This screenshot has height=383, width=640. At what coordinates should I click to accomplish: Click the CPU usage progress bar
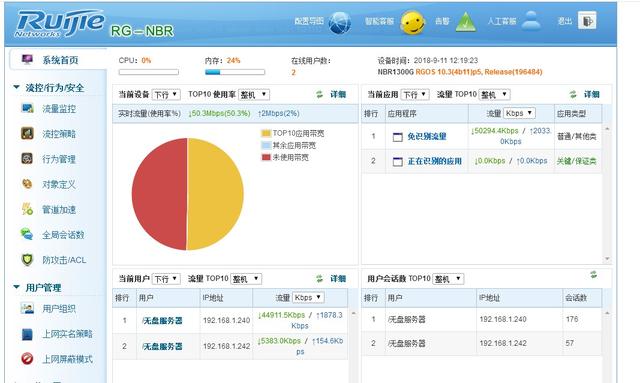(149, 72)
